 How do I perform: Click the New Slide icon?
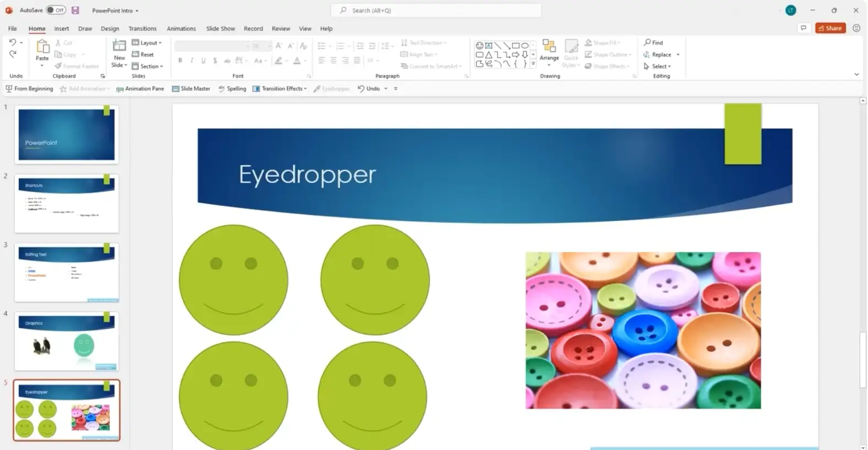click(x=119, y=47)
